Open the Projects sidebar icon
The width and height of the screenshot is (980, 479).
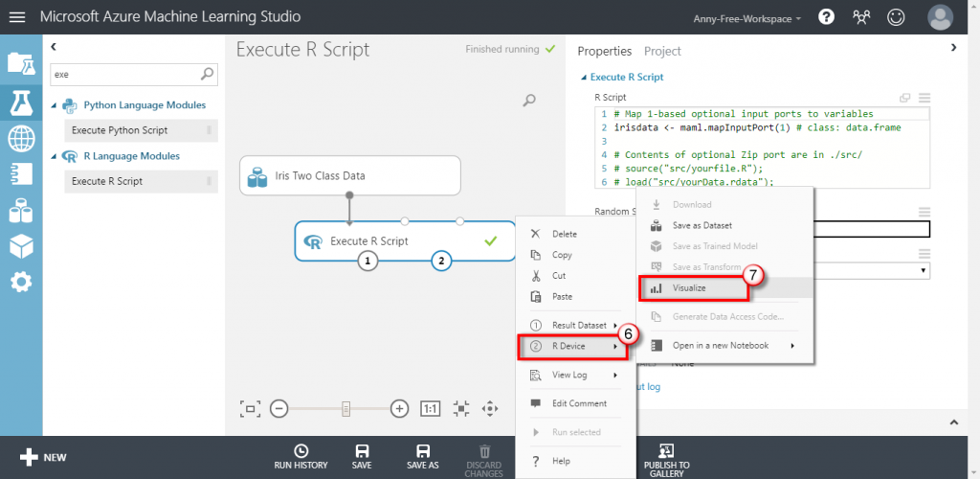coord(21,63)
